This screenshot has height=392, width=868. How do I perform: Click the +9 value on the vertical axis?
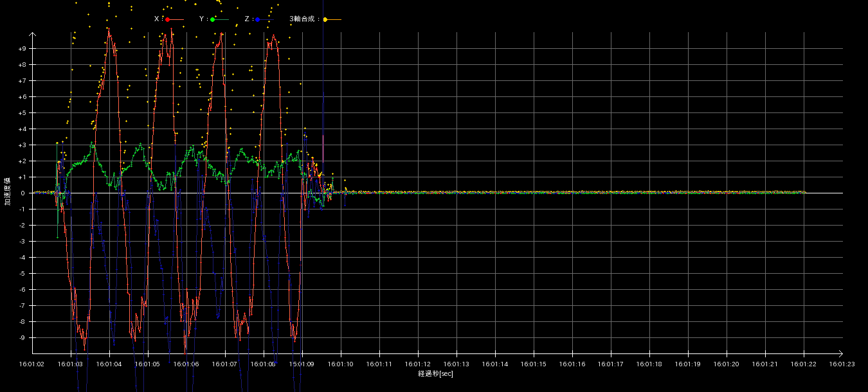[x=22, y=49]
